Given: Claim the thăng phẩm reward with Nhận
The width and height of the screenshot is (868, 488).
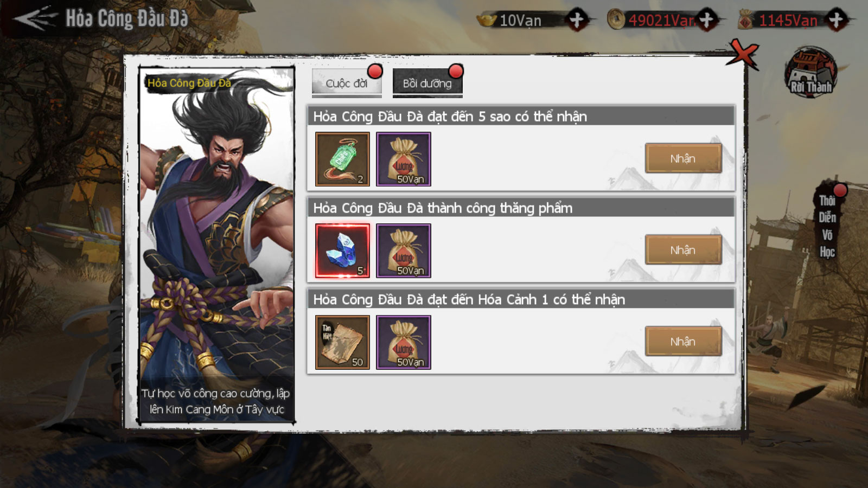Looking at the screenshot, I should point(683,250).
